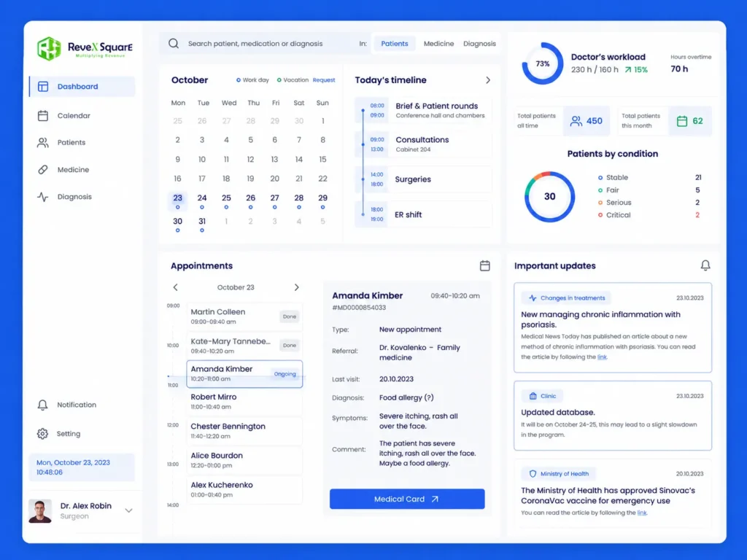Click Surgeries timeline entry
The width and height of the screenshot is (747, 560).
click(424, 179)
